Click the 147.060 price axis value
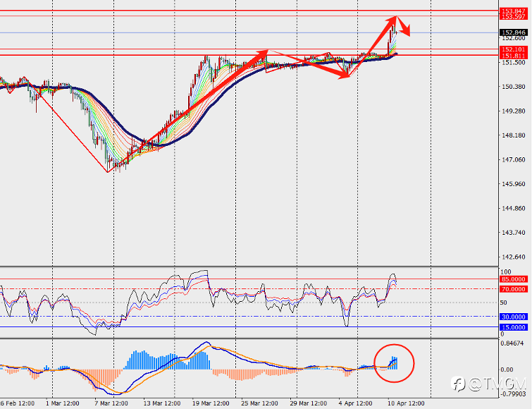Image resolution: width=532 pixels, height=409 pixels. click(x=514, y=159)
